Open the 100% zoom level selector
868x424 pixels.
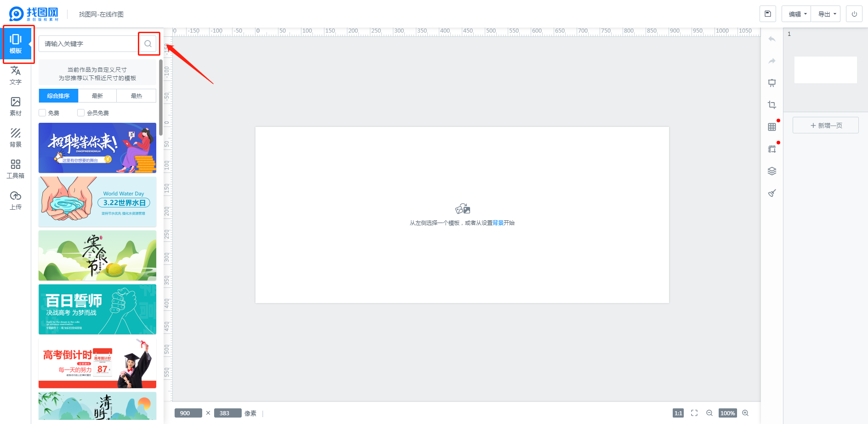click(x=727, y=413)
